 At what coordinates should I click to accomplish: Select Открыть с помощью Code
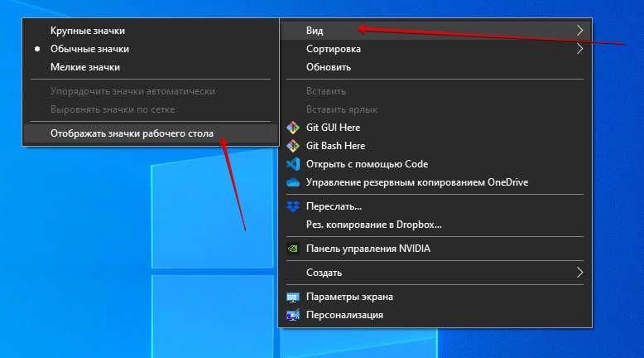click(x=435, y=164)
